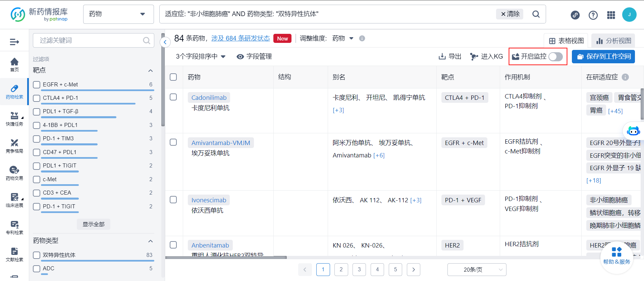644x281 pixels.
Task: Switch to 分析视图 tab
Action: pos(613,41)
